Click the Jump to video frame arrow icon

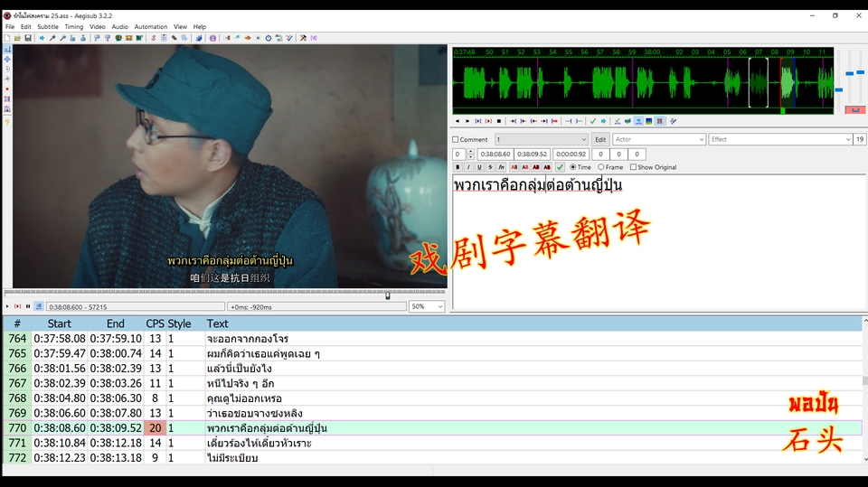[x=42, y=38]
